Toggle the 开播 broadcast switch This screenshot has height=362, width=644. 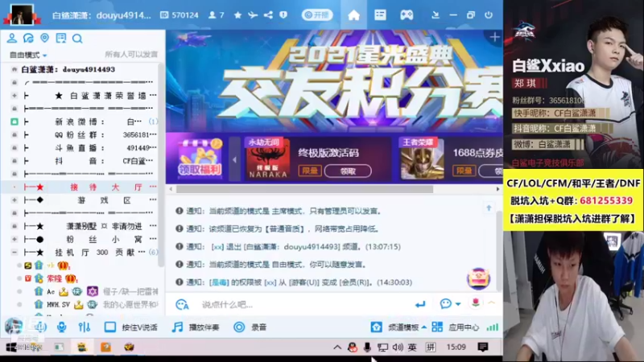(317, 15)
